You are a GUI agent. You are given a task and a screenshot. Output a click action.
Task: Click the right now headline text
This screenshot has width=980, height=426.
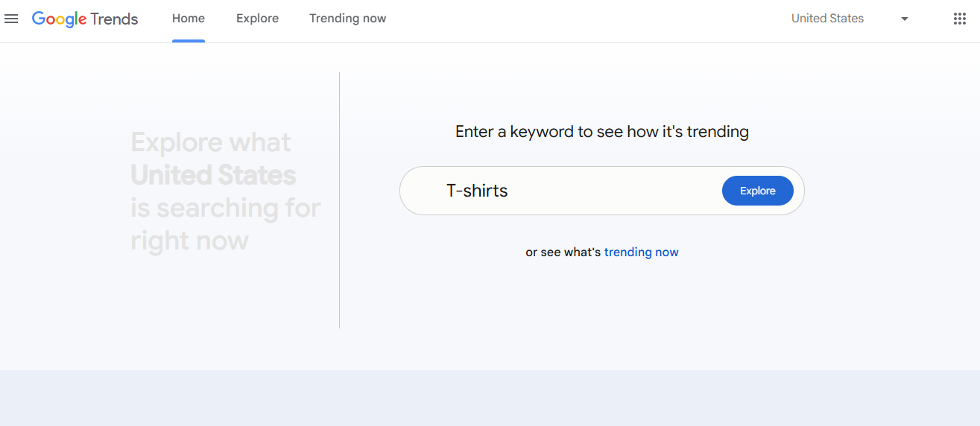point(189,241)
